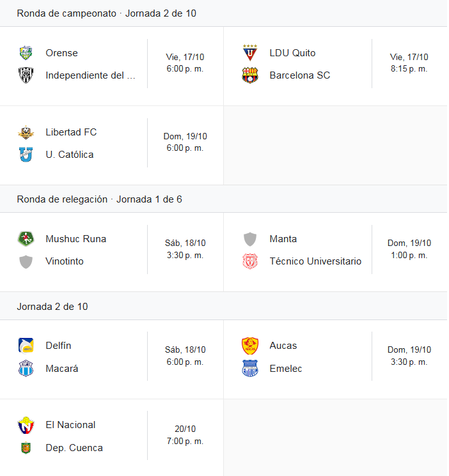Click the Aucas crest icon
This screenshot has height=476, width=449.
point(250,346)
